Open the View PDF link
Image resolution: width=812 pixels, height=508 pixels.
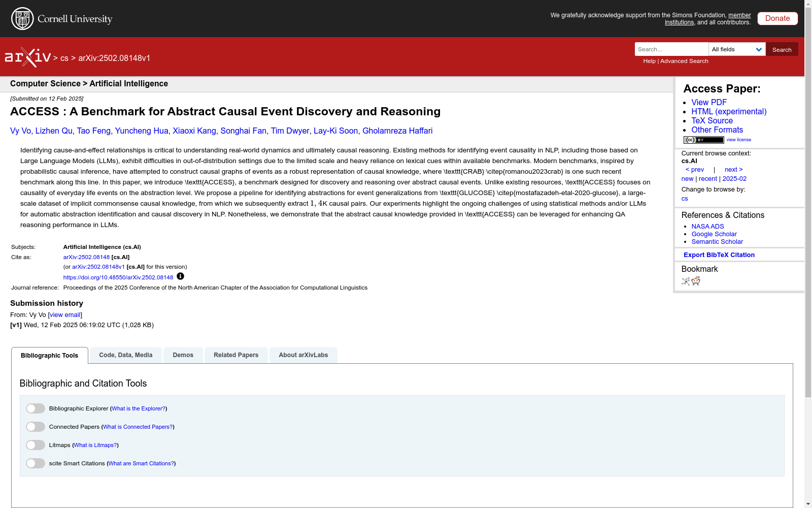[709, 102]
